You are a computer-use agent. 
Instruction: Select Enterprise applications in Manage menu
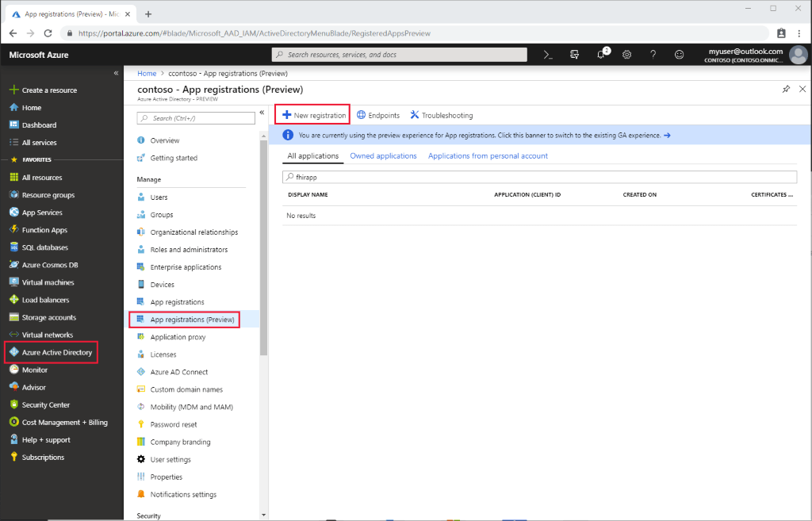pyautogui.click(x=186, y=267)
